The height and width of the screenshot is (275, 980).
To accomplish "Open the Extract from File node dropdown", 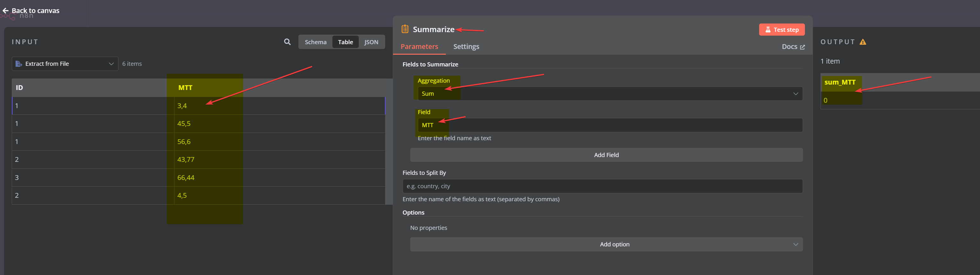I will pos(65,64).
